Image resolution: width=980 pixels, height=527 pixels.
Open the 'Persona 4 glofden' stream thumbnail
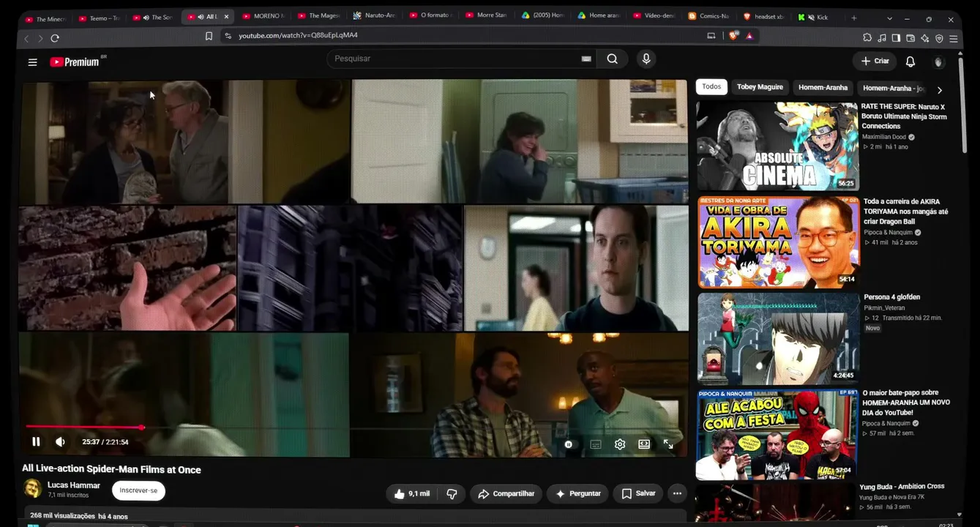pos(779,339)
